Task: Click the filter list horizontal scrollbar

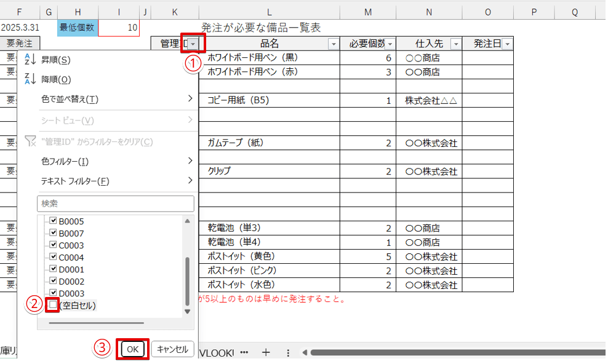Action: (97, 323)
